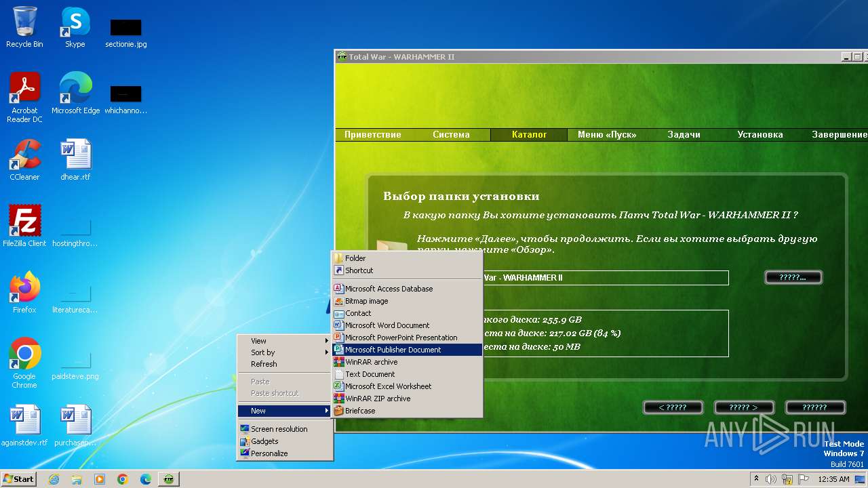The image size is (868, 488).
Task: Switch to the Задачи installer tab
Action: click(684, 135)
